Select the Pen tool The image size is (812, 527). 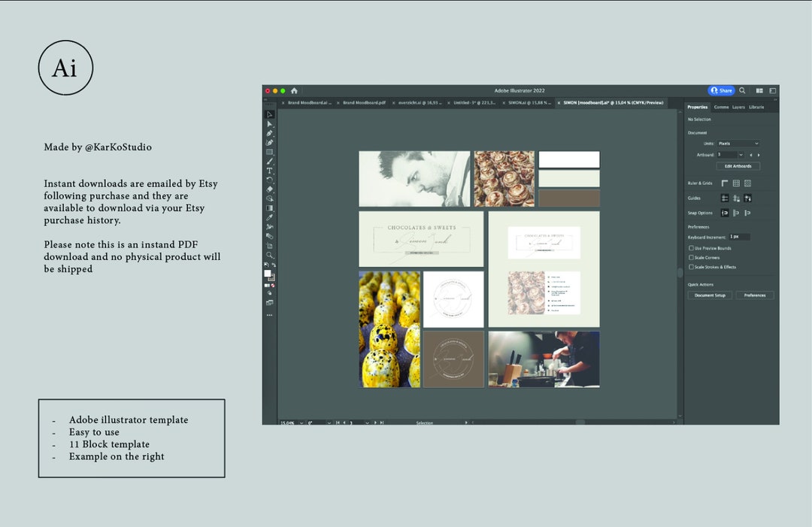(x=269, y=133)
